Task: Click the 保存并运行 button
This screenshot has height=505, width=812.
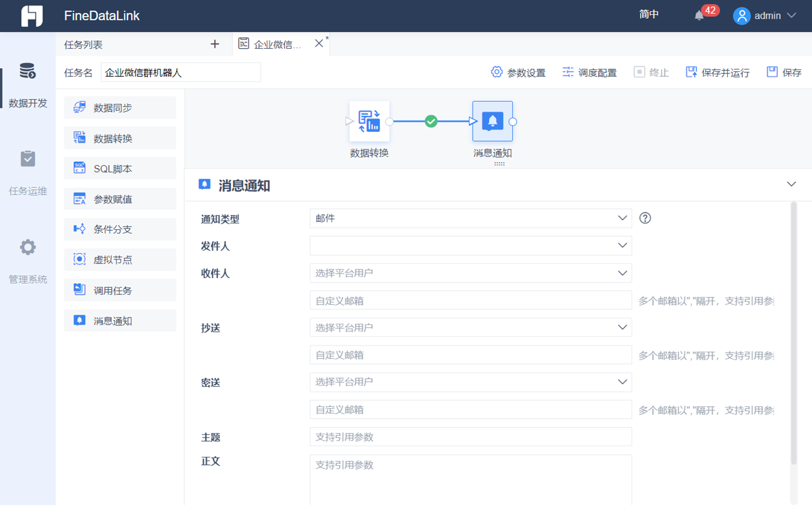Action: (x=717, y=72)
